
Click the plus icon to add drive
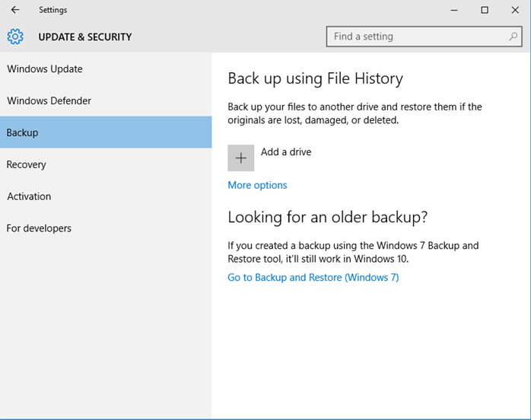pyautogui.click(x=241, y=157)
